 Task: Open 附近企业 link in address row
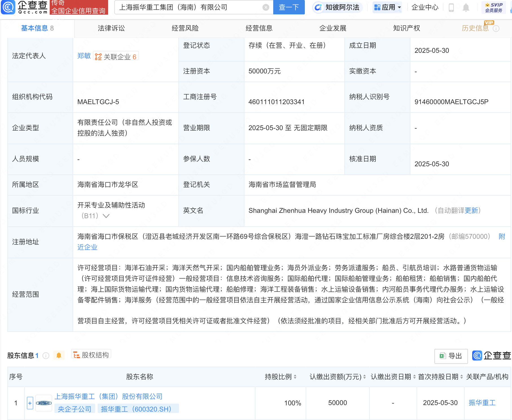point(87,247)
